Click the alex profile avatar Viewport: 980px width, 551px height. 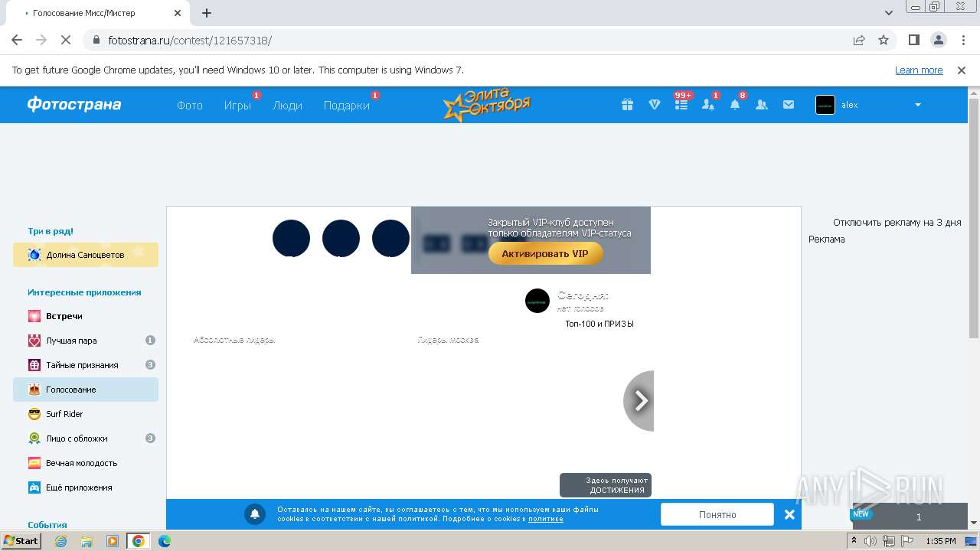coord(825,105)
